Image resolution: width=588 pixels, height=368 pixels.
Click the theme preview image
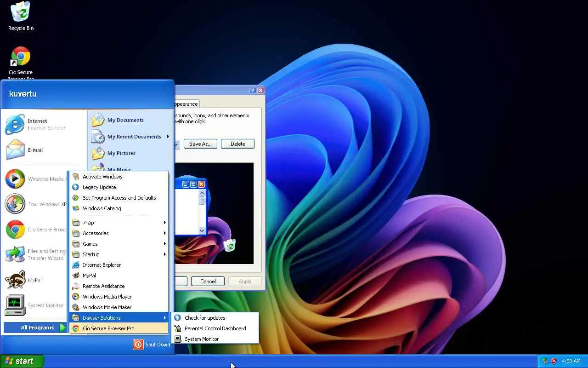tap(214, 213)
